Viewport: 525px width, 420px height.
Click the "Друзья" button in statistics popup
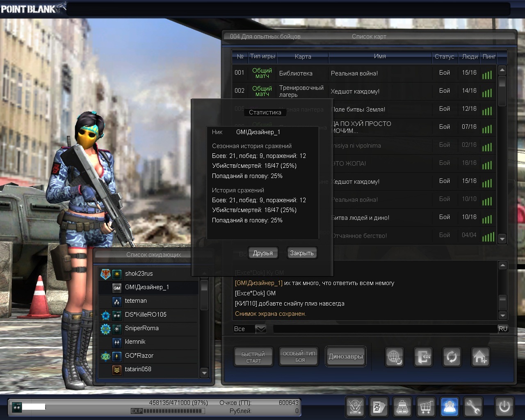tap(263, 253)
